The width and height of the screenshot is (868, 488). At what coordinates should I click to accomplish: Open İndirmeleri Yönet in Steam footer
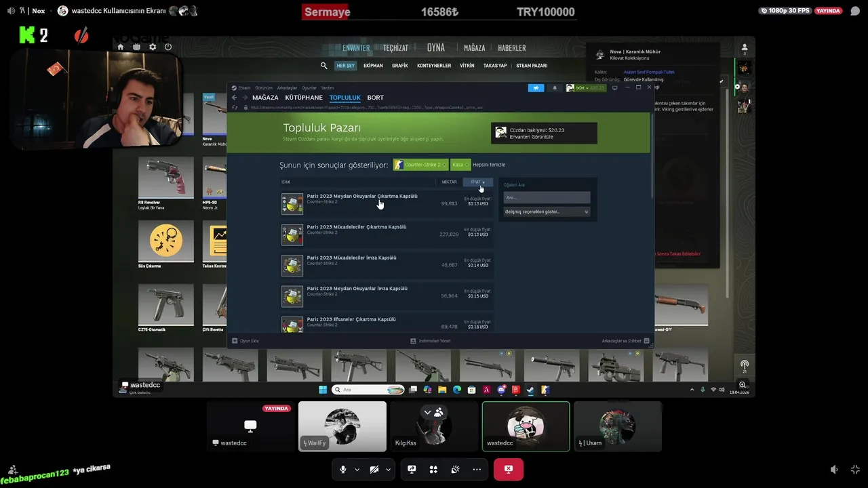click(431, 341)
